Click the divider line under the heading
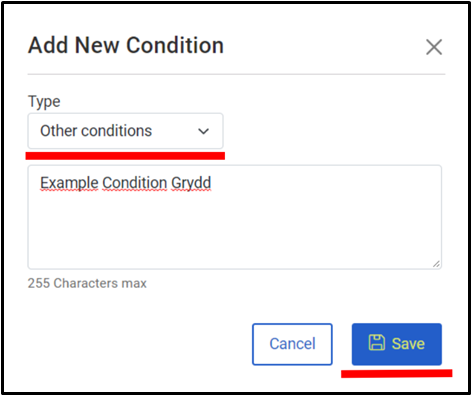This screenshot has height=396, width=472. [236, 74]
